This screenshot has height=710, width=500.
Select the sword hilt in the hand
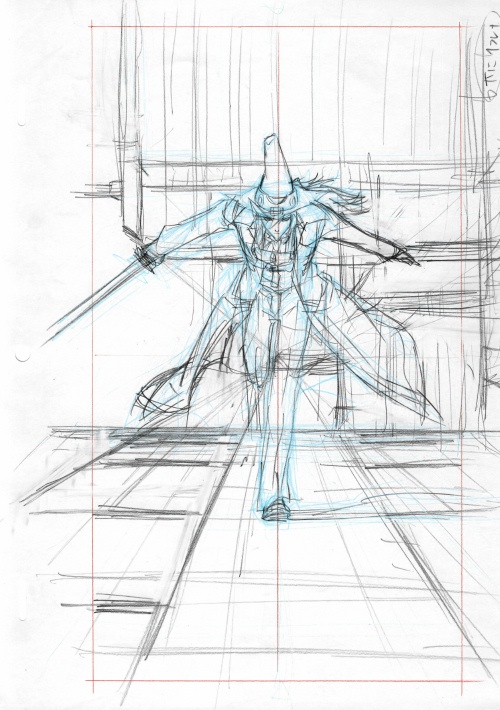tap(146, 258)
